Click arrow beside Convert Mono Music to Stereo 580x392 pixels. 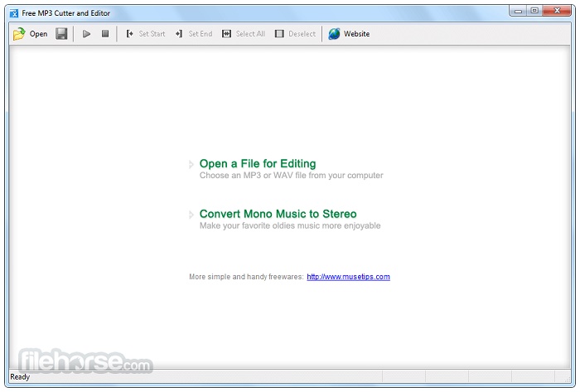[191, 215]
